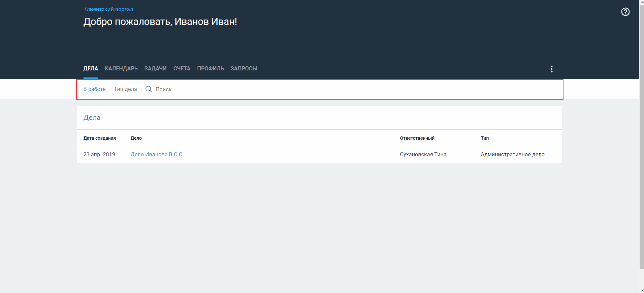644x293 pixels.
Task: Expand the 'Тип дела' filter
Action: (125, 89)
